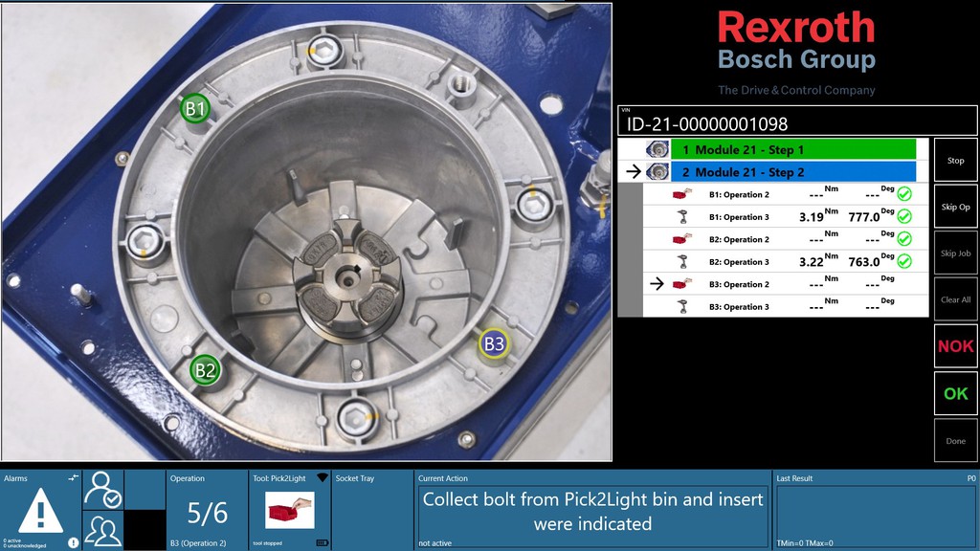Select the B1: Operation 2 row label
Viewport: 980px width, 551px height.
click(739, 195)
